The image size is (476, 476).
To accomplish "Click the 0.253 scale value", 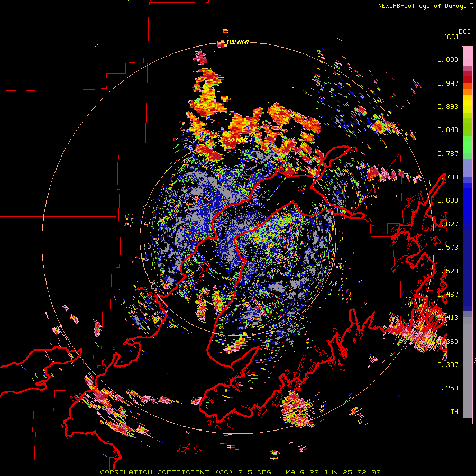I will click(448, 388).
